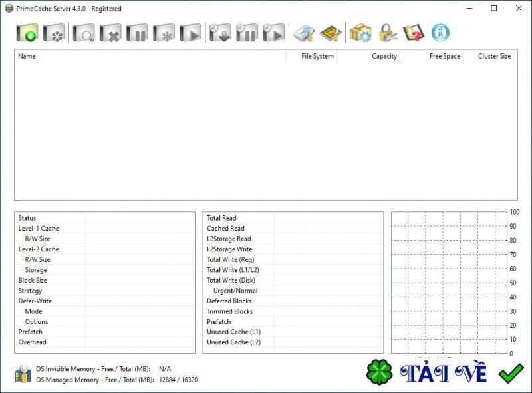The width and height of the screenshot is (532, 393).
Task: Click the magnifier drive icon in toolbar
Action: pos(84,33)
